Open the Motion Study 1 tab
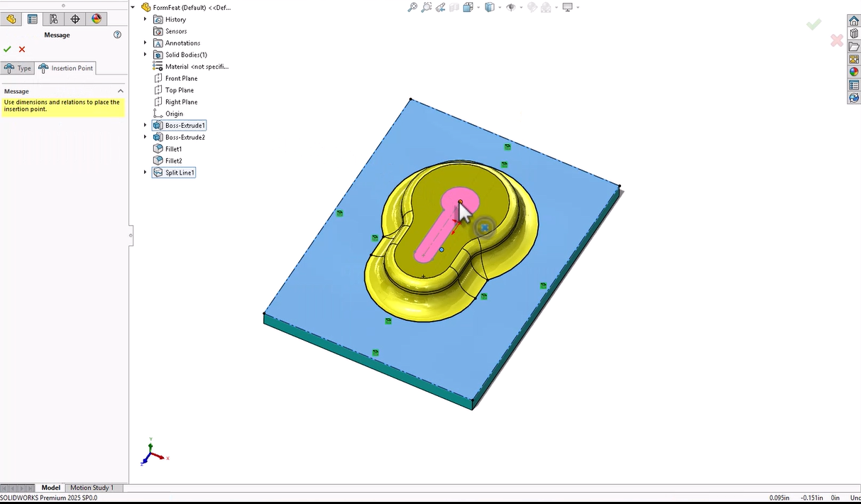This screenshot has width=861, height=504. (x=92, y=488)
